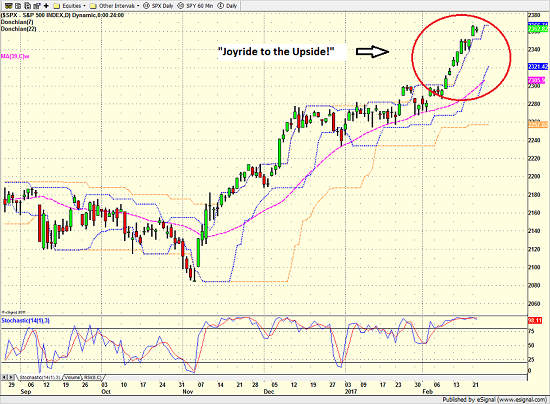550x404 pixels.
Task: Load the SPY 60 Min preset
Action: pyautogui.click(x=195, y=6)
